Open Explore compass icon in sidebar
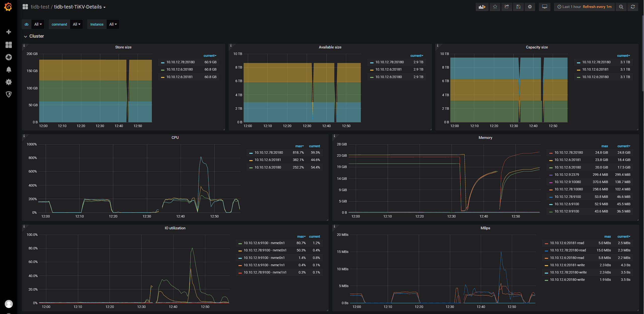Viewport: 644px width, 314px height. coord(9,57)
